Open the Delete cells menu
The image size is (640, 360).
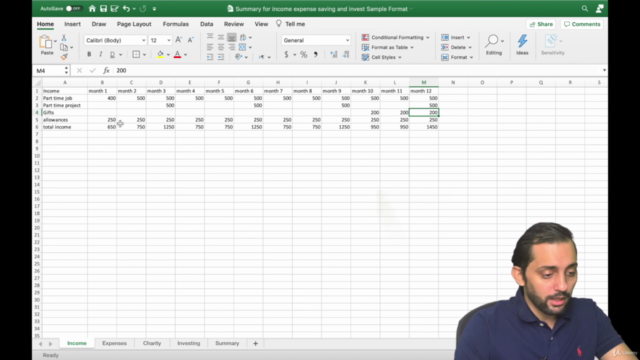[456, 47]
